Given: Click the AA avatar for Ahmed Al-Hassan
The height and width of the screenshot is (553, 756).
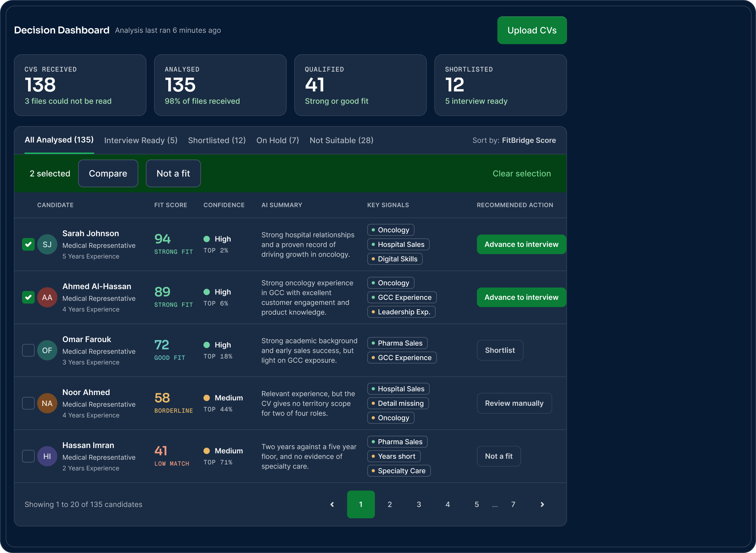Looking at the screenshot, I should tap(47, 297).
